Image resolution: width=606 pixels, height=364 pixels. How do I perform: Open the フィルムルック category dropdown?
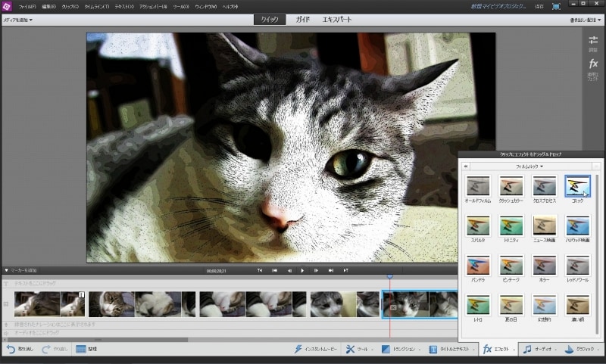[530, 166]
